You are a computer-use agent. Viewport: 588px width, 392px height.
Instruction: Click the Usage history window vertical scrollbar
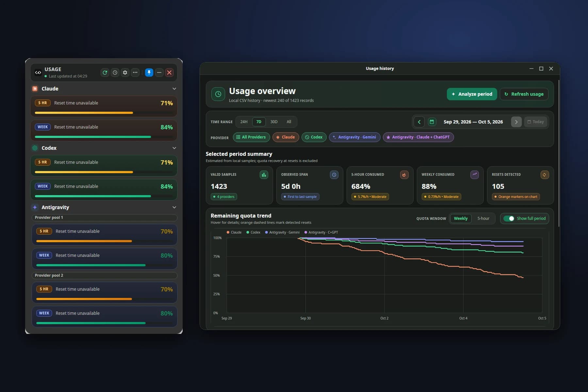click(559, 154)
